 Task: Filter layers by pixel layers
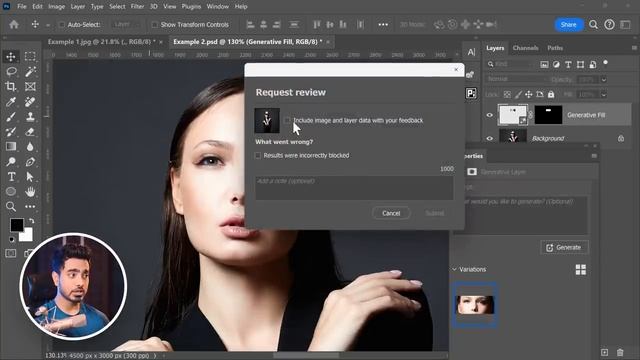click(544, 64)
